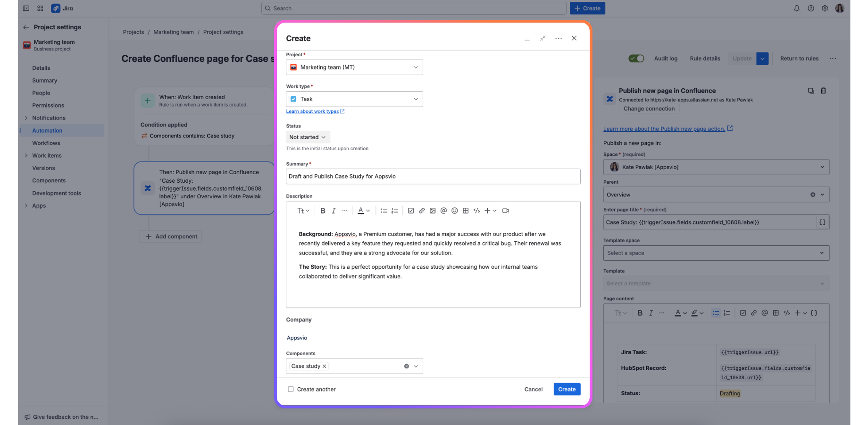868x425 pixels.
Task: Open the Project dropdown (Marketing team)
Action: [354, 68]
